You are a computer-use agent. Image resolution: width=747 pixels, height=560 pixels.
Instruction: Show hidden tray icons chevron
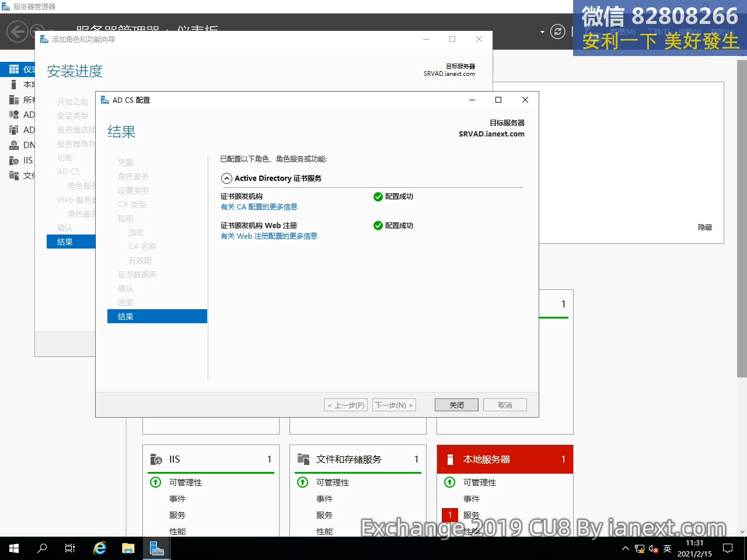tap(626, 548)
